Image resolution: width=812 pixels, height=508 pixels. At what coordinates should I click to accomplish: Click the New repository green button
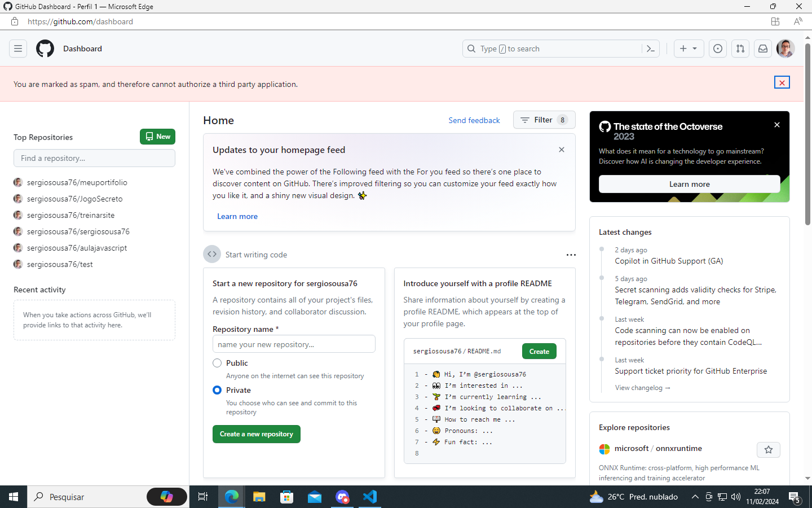[x=157, y=137]
